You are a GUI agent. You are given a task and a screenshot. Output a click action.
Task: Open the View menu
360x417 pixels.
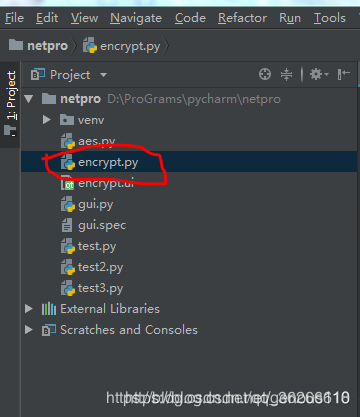84,18
